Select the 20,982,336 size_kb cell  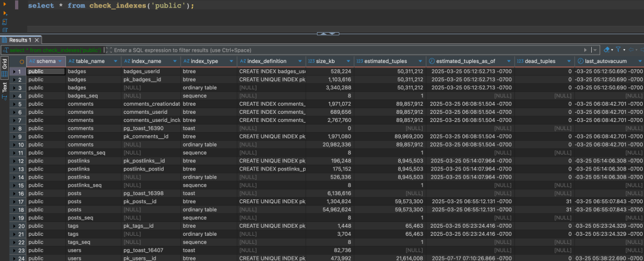330,145
